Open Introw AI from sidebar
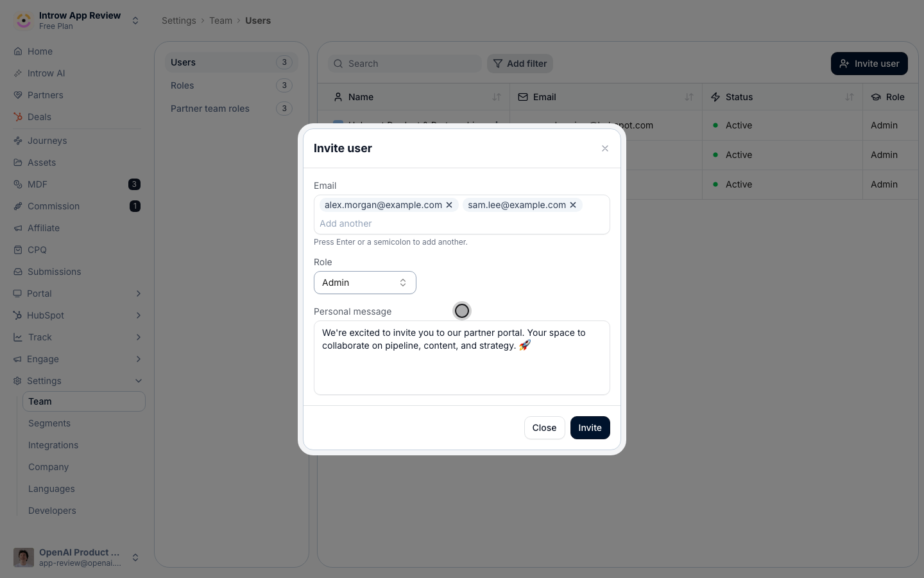This screenshot has width=924, height=578. tap(46, 73)
